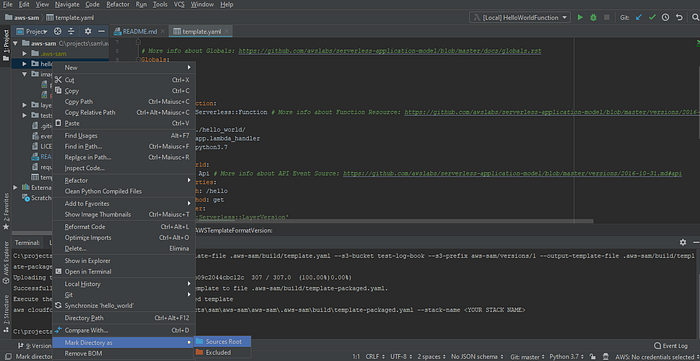Toggle the 2: Favorites side tool window
Image resolution: width=700 pixels, height=361 pixels.
click(x=6, y=211)
